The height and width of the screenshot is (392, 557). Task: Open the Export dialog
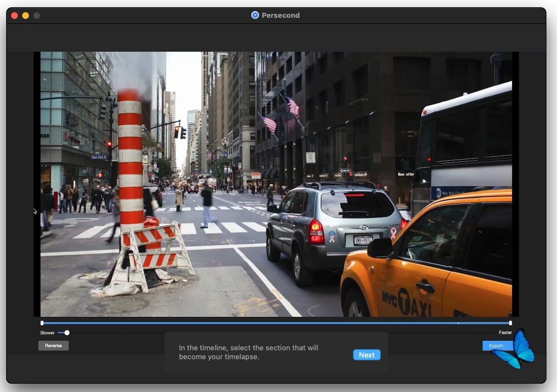[x=497, y=346]
